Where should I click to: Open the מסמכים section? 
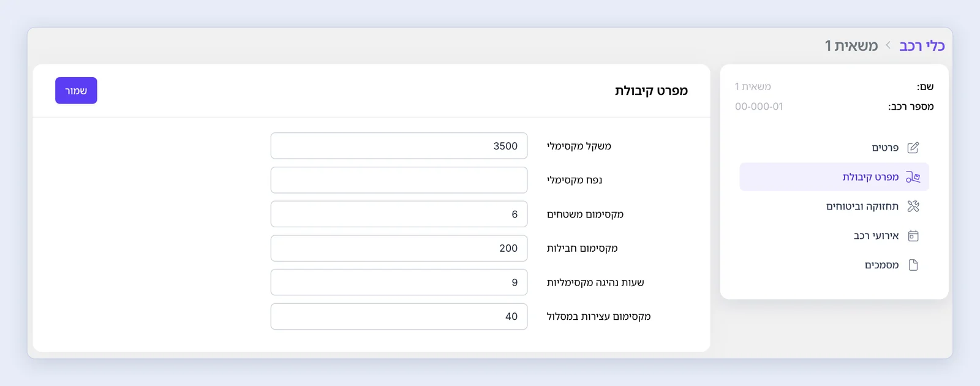(834, 265)
